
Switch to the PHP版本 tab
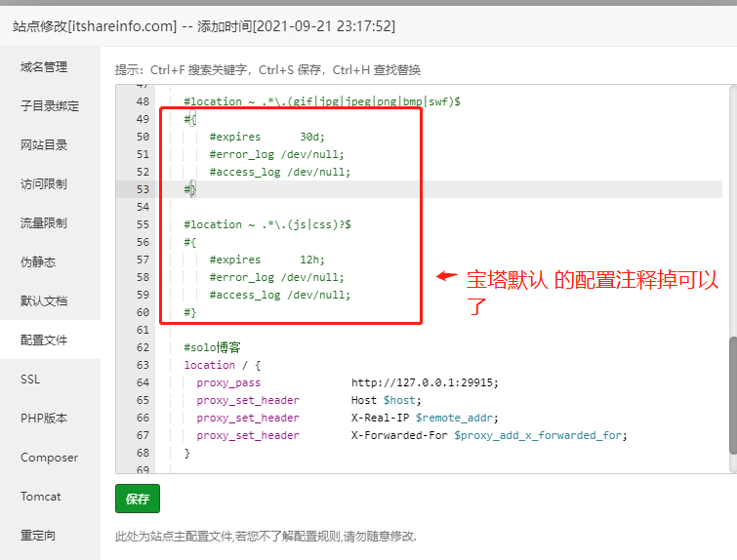coord(44,418)
